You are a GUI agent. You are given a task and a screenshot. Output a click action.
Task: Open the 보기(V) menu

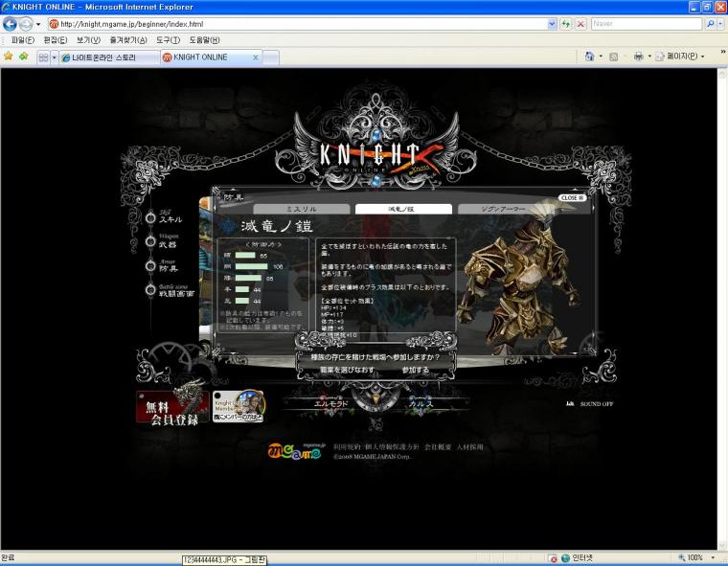tap(88, 40)
